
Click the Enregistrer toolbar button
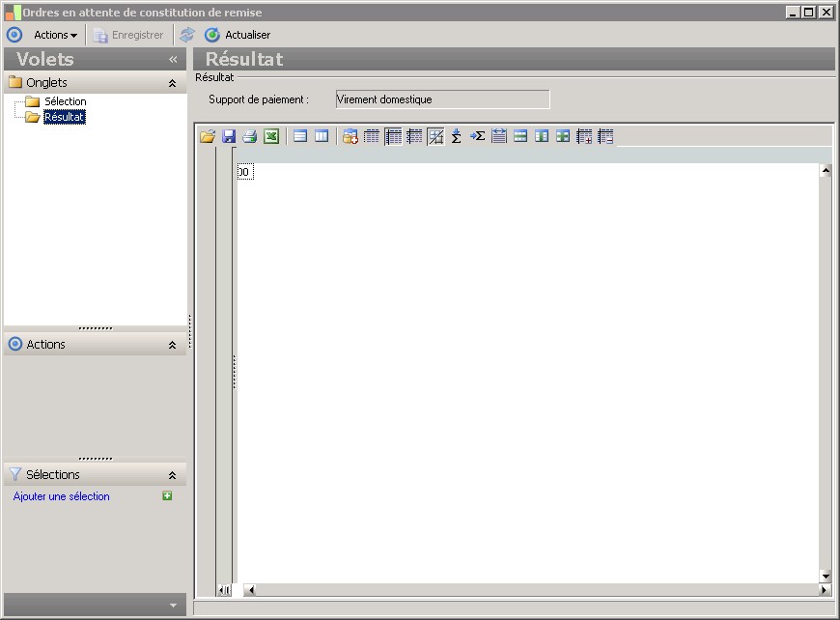[x=128, y=35]
